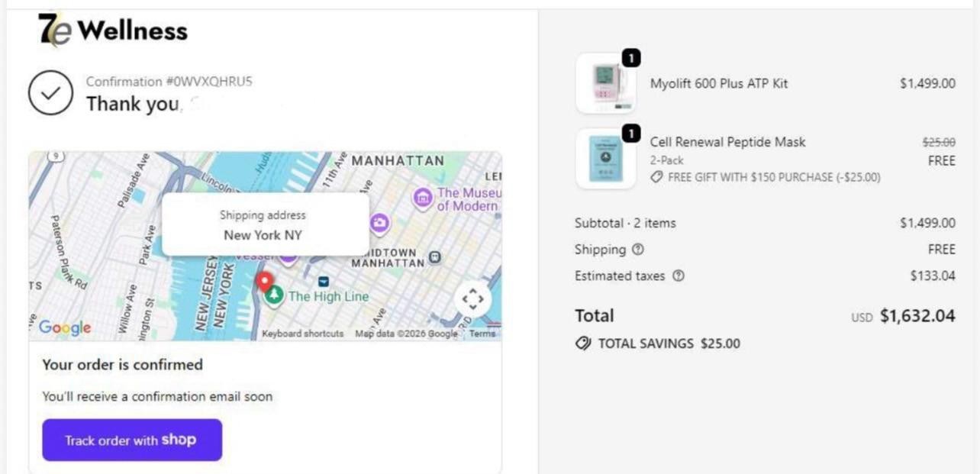Click the purple camera marker on map

coord(379,223)
